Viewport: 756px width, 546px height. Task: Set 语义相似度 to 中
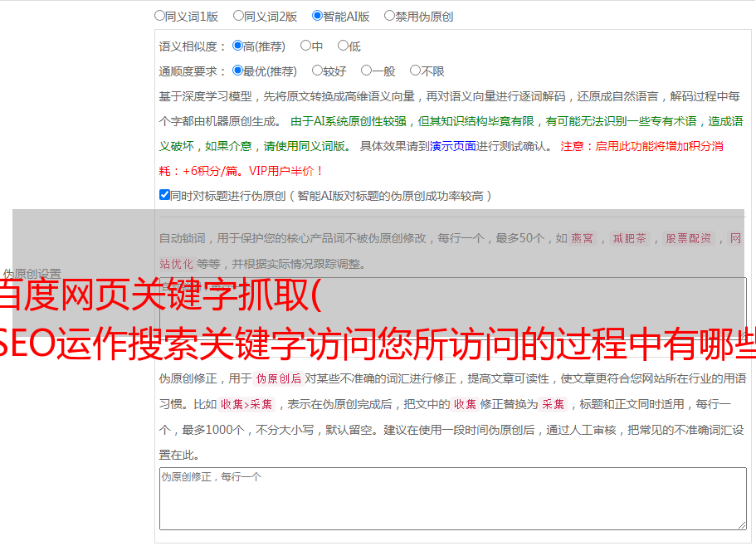[x=305, y=46]
